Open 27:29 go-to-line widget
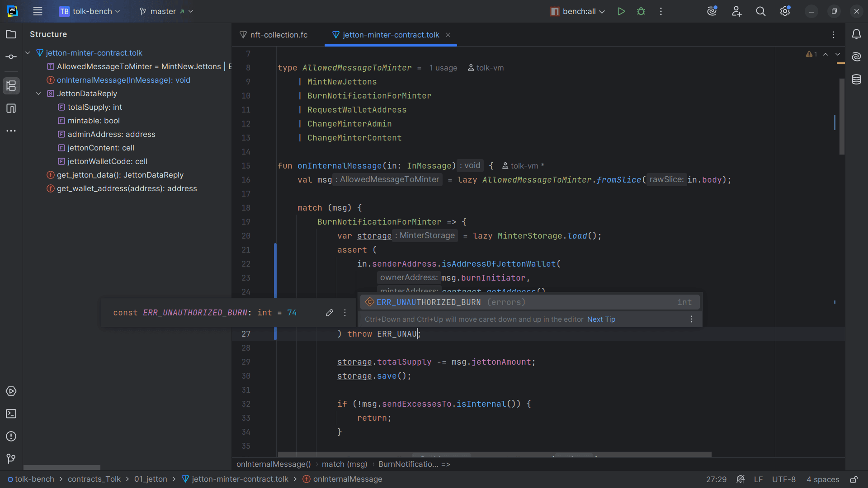Image resolution: width=868 pixels, height=488 pixels. (716, 479)
